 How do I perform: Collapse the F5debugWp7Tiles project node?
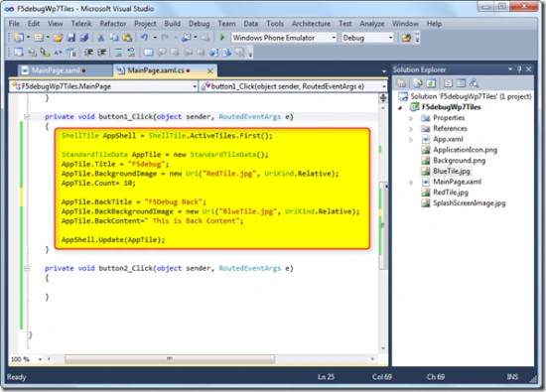[400, 107]
